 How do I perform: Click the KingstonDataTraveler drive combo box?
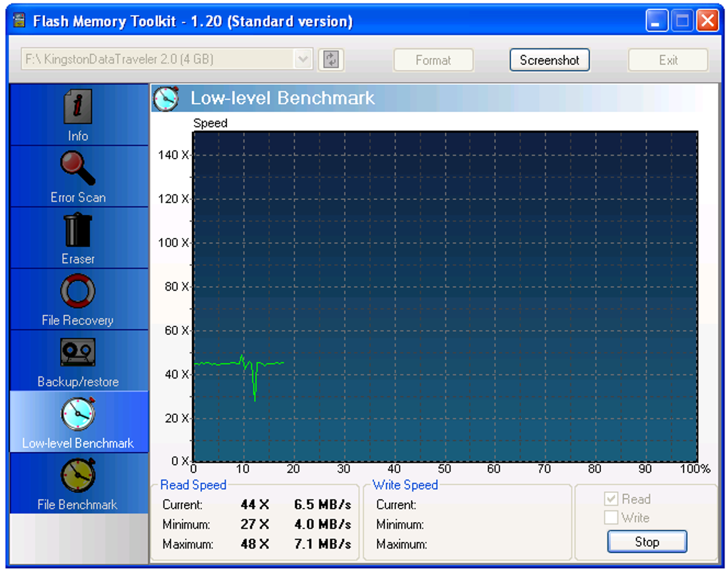click(167, 59)
